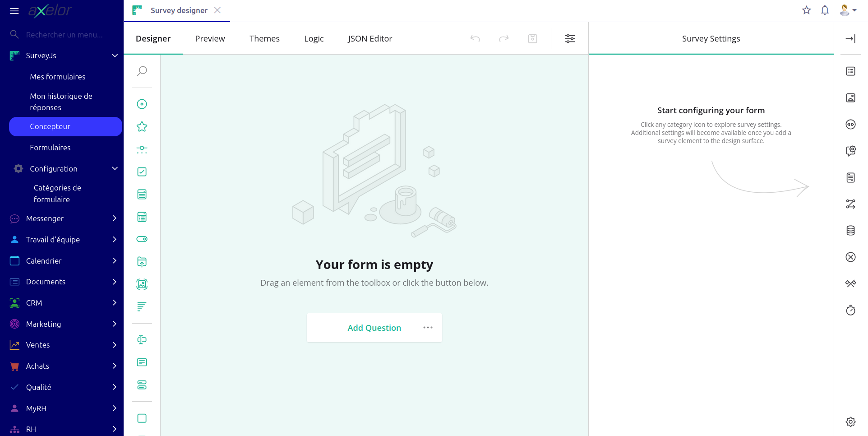The width and height of the screenshot is (868, 436).
Task: Select the Long Text toolbox icon
Action: pyautogui.click(x=142, y=362)
